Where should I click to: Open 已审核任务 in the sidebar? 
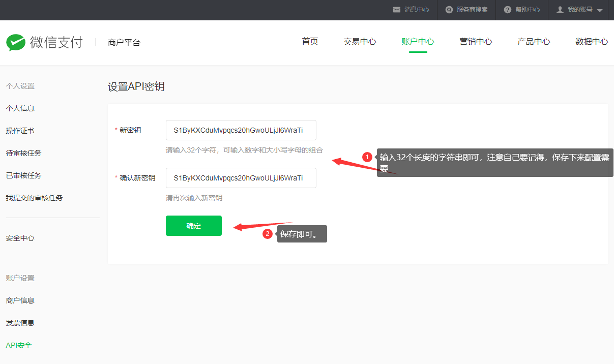24,175
